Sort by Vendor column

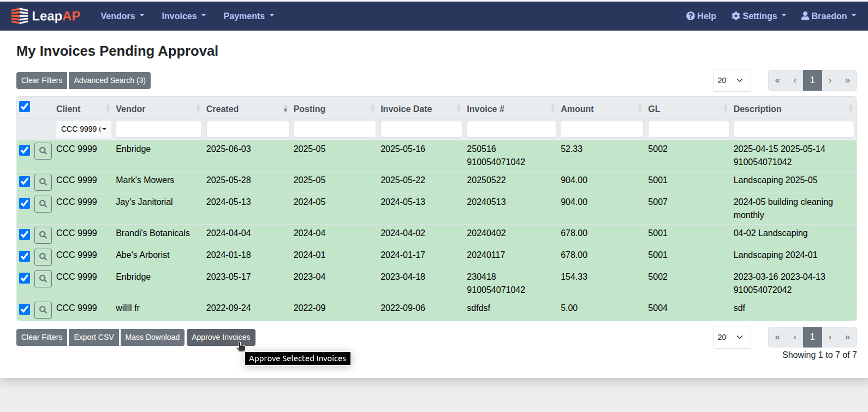[x=158, y=109]
